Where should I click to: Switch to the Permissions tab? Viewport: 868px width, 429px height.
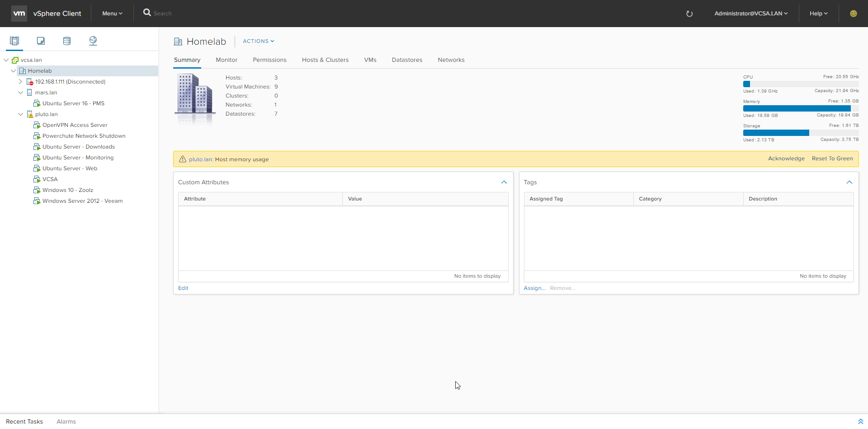click(269, 60)
